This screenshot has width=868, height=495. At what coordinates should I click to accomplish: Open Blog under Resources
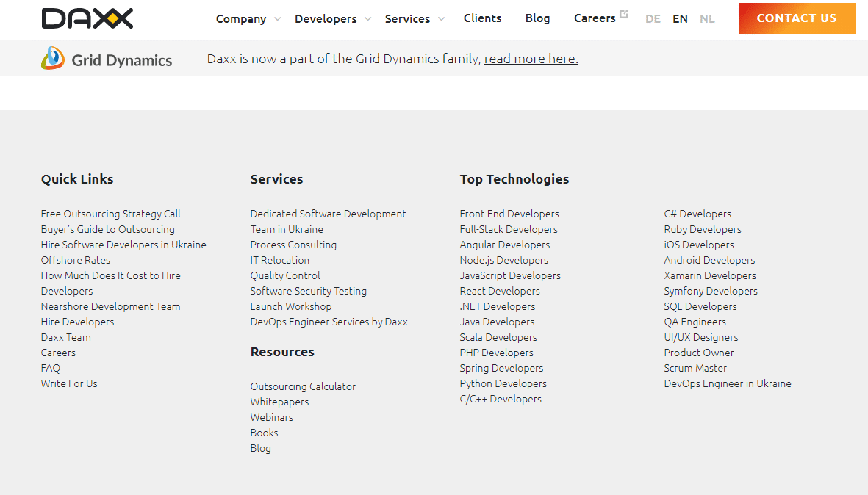[x=261, y=449]
